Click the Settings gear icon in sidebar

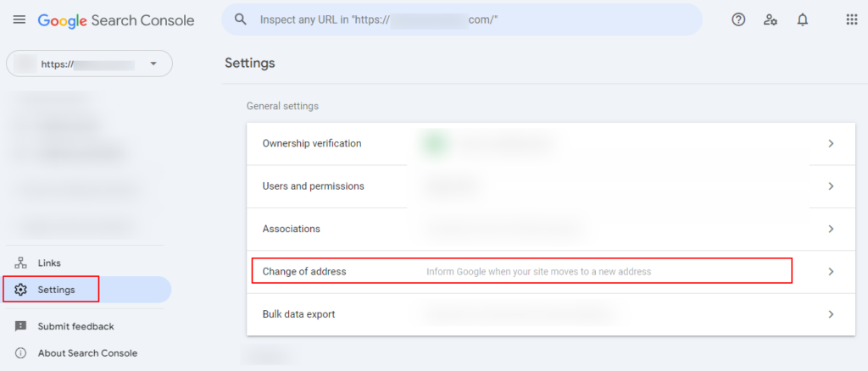(x=21, y=290)
